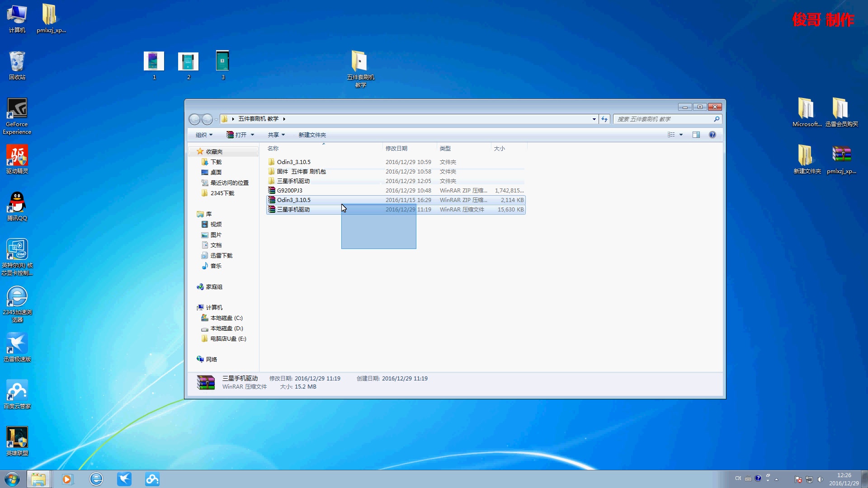
Task: Select the desktop image file named 2
Action: (x=189, y=66)
